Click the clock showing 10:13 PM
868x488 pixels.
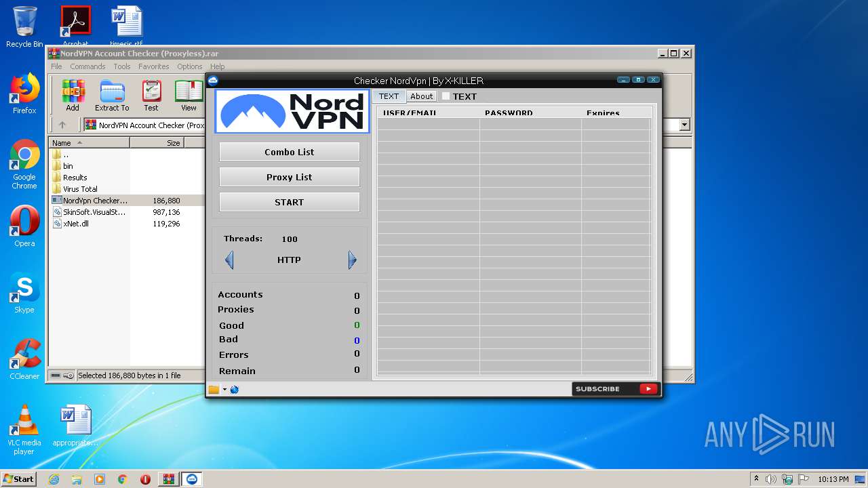coord(833,479)
